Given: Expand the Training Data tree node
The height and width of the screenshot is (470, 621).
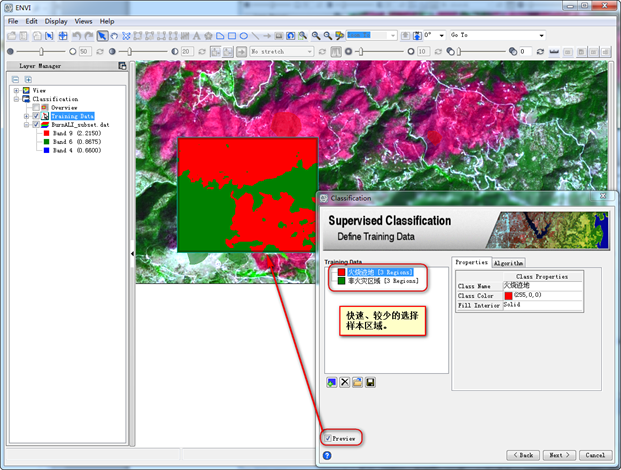Looking at the screenshot, I should tap(26, 116).
